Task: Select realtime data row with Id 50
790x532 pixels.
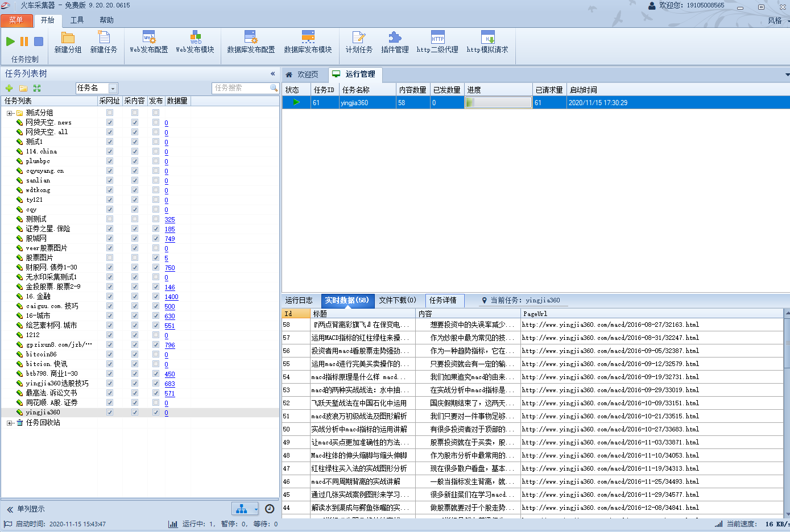Action: tap(533, 429)
